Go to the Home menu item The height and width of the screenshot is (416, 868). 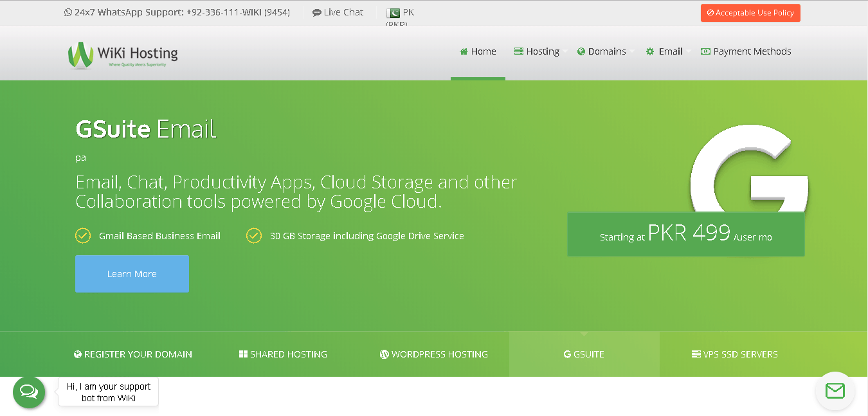[x=478, y=51]
